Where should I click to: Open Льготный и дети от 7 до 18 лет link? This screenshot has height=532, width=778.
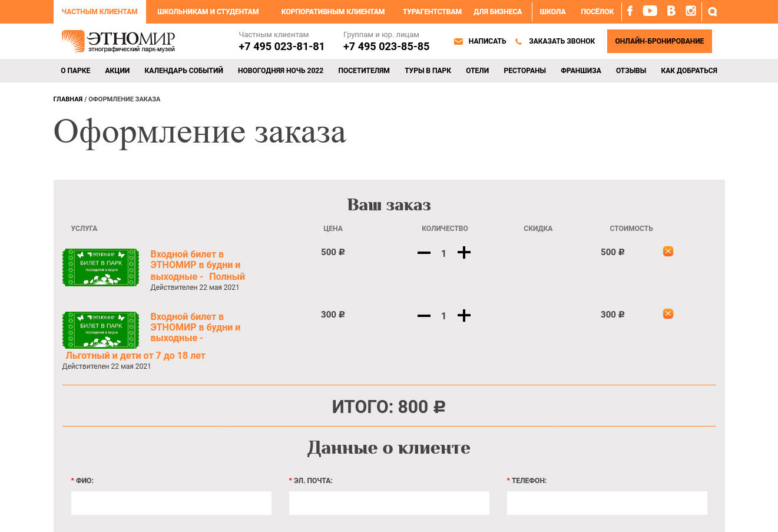(135, 356)
